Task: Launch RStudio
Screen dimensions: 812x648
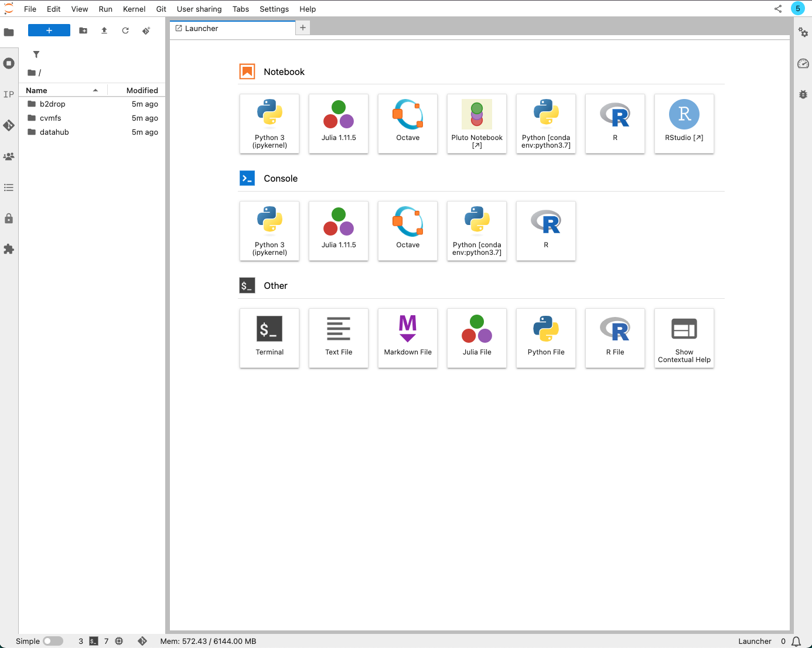Action: (684, 124)
